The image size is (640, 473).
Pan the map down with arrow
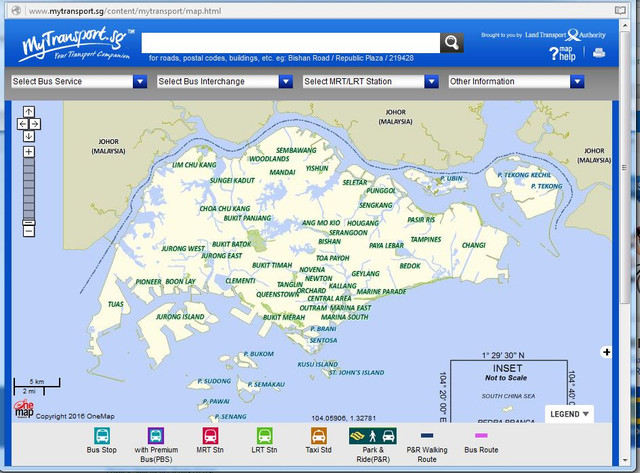29,136
